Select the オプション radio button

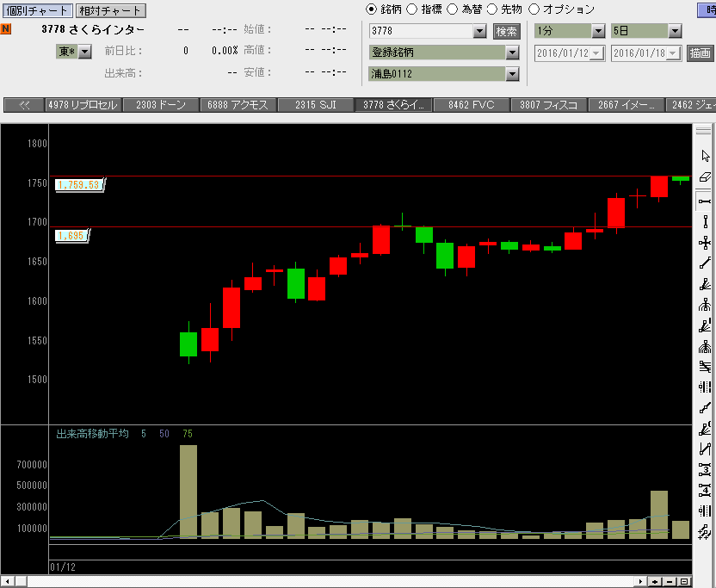click(x=534, y=9)
